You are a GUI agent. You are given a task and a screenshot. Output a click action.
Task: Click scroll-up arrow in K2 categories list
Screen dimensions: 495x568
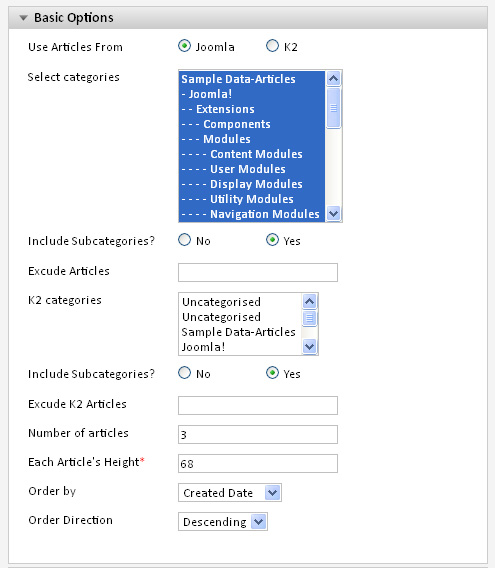309,301
